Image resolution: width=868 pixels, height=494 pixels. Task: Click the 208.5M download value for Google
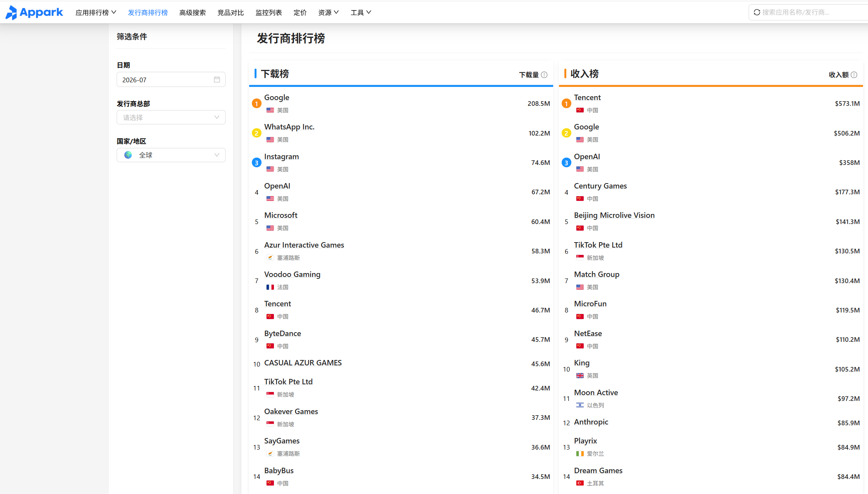tap(538, 104)
